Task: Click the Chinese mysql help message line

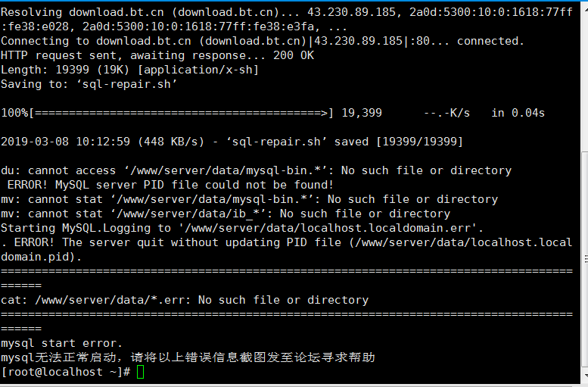Action: [x=188, y=357]
